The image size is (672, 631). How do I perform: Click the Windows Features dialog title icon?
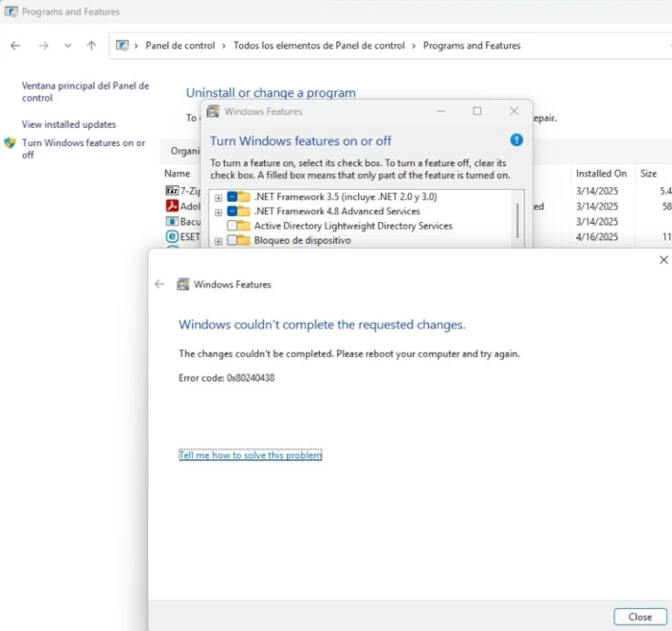213,111
